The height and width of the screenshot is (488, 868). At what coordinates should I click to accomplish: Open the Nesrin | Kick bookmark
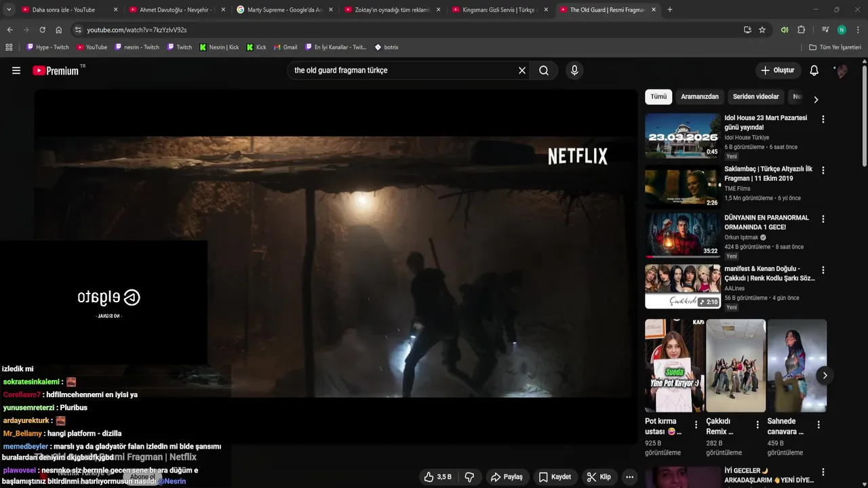coord(219,47)
